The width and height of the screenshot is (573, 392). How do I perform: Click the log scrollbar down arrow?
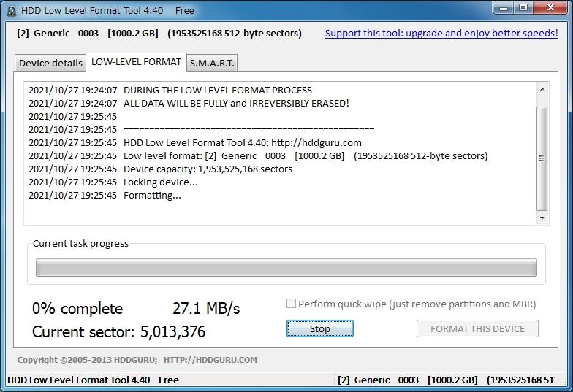click(542, 218)
